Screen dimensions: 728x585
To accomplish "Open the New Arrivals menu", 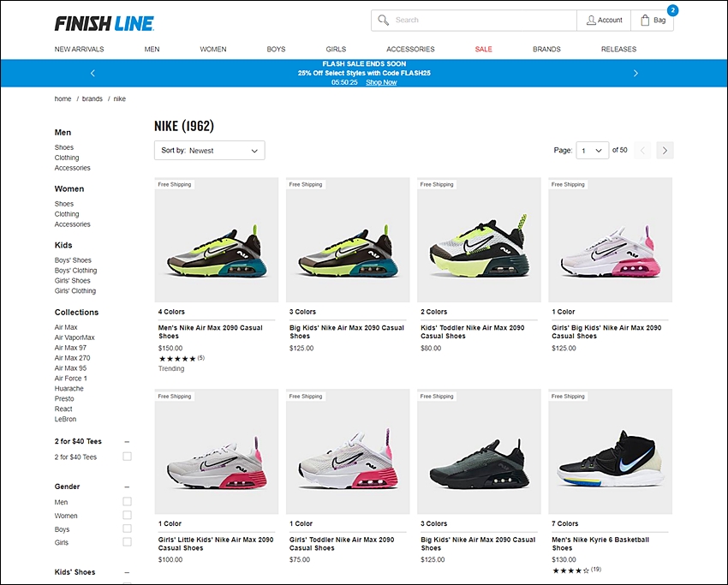I will tap(79, 49).
